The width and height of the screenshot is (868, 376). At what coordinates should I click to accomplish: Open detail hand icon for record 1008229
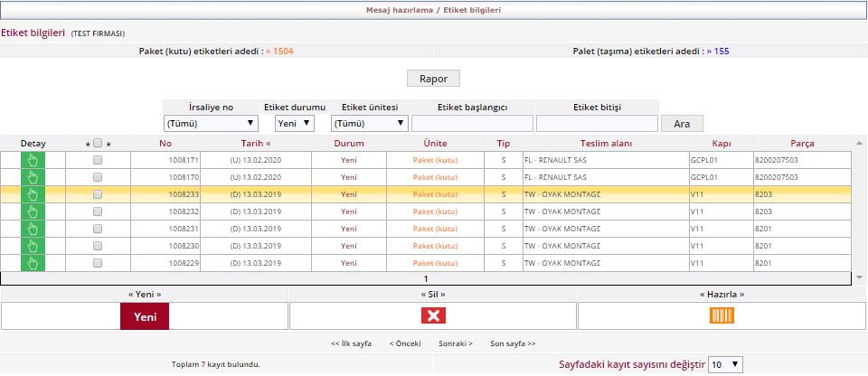[x=33, y=263]
